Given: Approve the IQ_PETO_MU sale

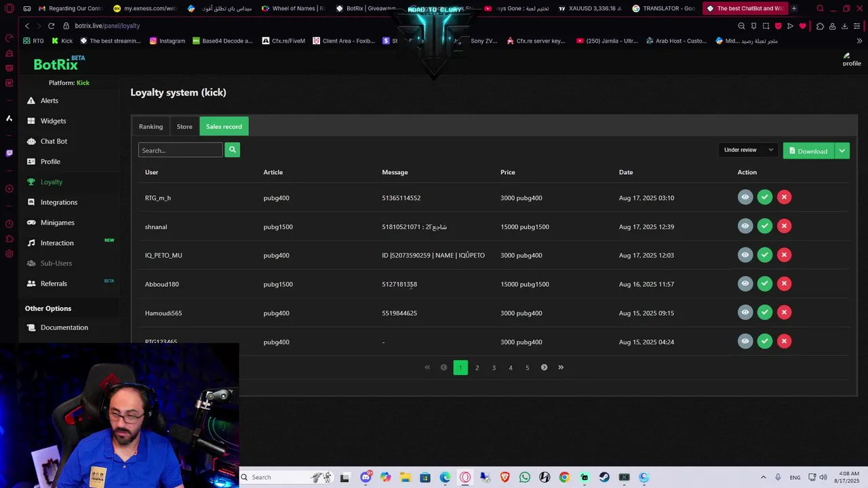Looking at the screenshot, I should pyautogui.click(x=765, y=255).
